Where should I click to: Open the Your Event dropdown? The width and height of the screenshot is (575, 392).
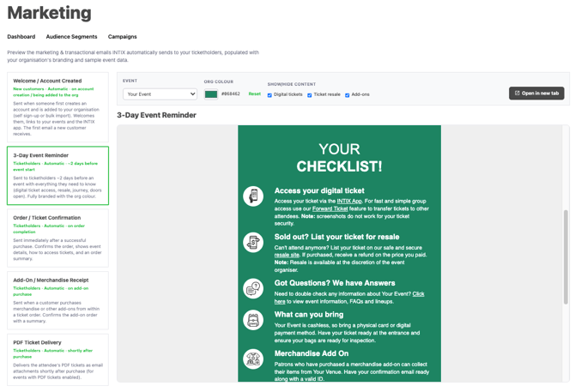click(160, 94)
